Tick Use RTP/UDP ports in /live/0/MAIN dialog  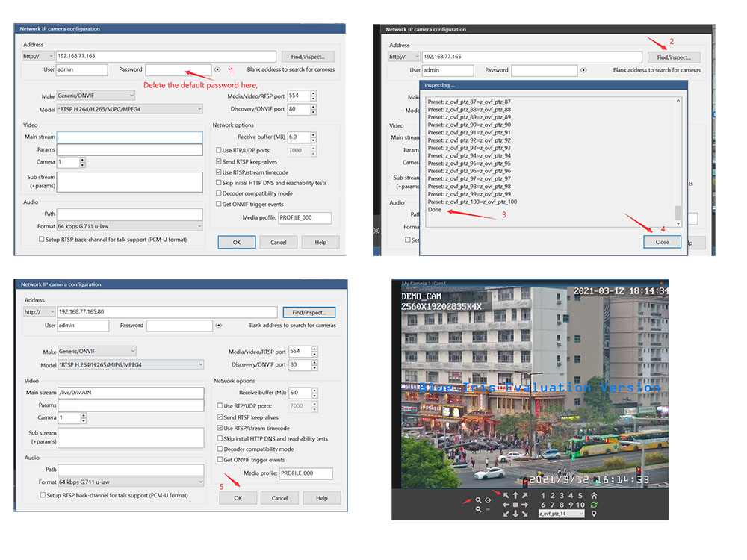point(220,405)
